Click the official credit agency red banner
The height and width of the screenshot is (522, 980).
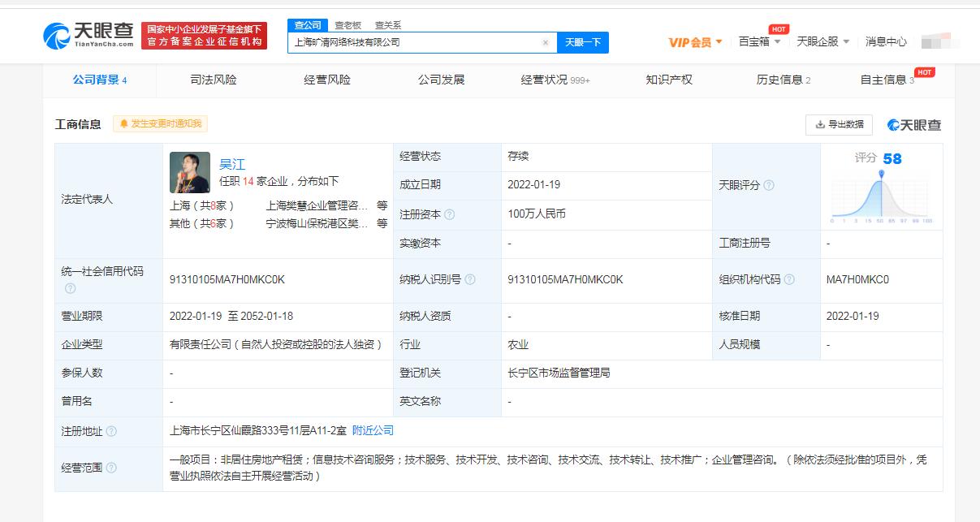(204, 35)
